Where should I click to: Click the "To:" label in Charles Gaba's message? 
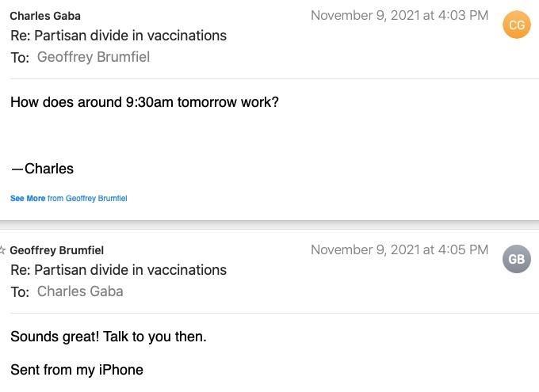(x=20, y=58)
